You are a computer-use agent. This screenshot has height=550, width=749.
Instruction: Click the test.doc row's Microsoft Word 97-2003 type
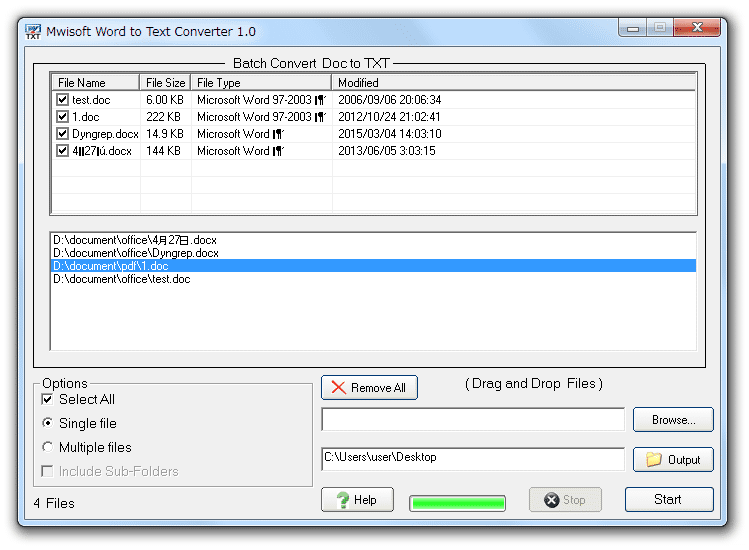point(261,100)
